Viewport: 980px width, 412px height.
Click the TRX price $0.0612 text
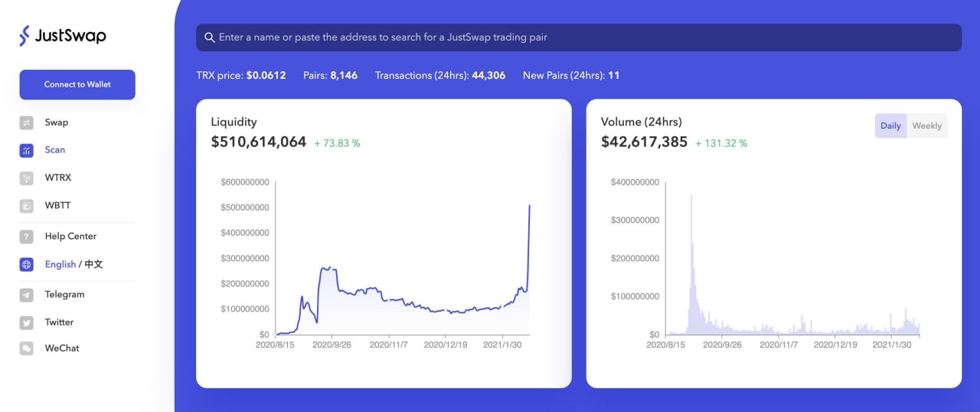tap(241, 76)
